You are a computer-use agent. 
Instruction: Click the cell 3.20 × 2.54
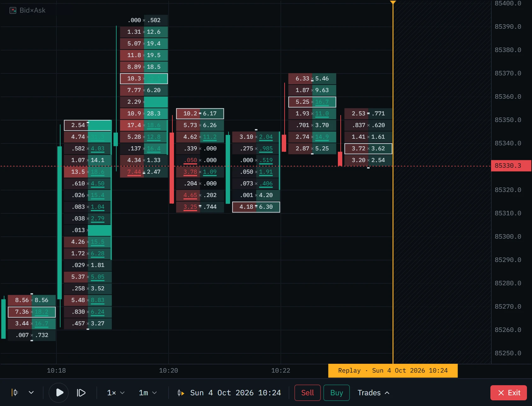coord(368,160)
